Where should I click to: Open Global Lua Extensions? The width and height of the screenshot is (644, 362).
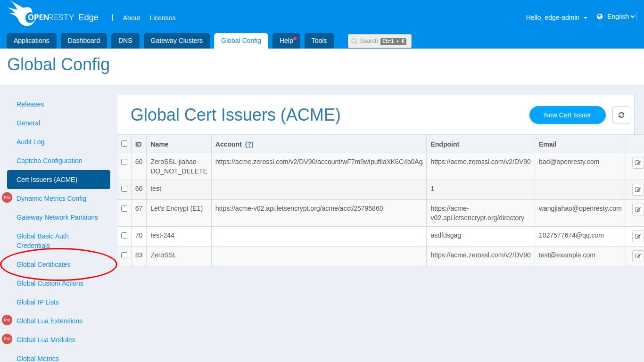pos(50,321)
